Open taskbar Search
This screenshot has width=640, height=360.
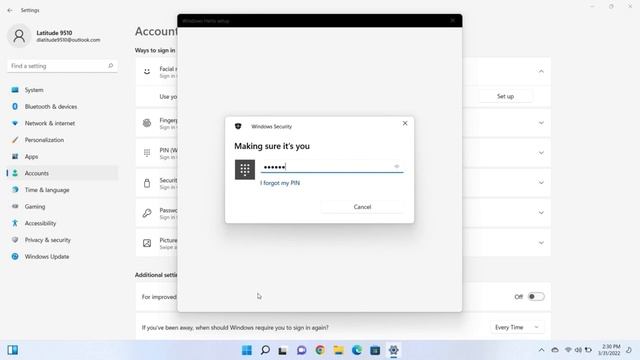pos(265,350)
